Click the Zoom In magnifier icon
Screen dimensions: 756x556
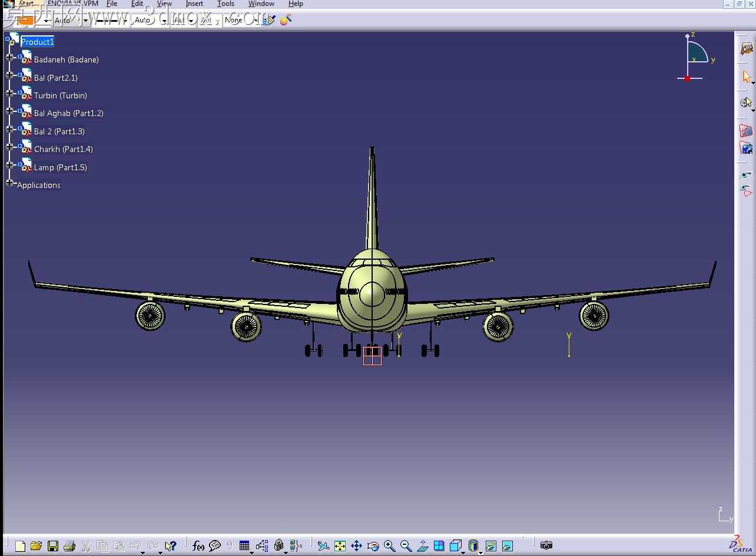389,546
